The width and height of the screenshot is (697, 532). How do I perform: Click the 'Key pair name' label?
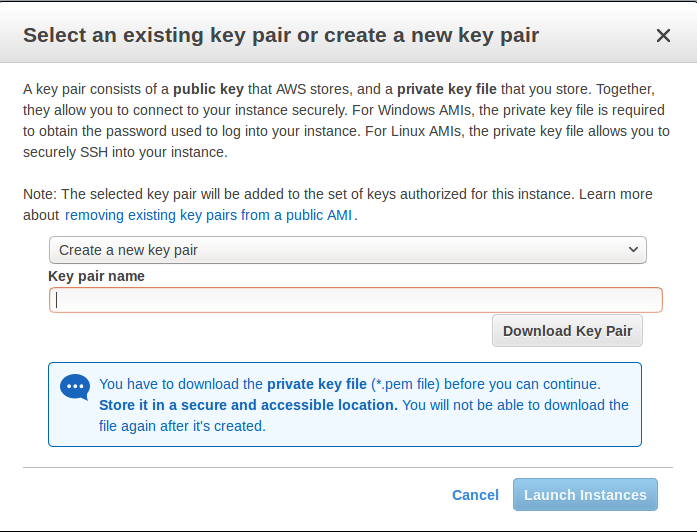click(x=96, y=276)
